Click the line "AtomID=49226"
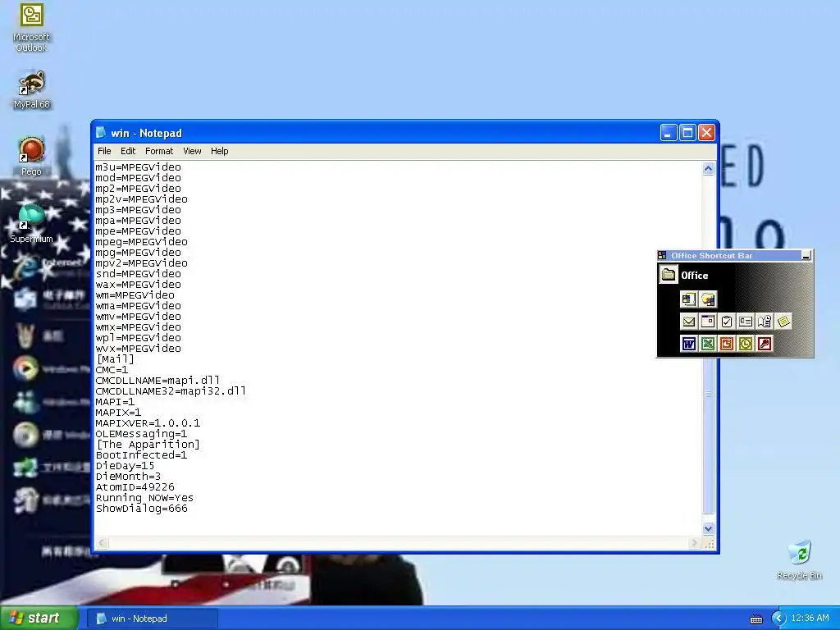The height and width of the screenshot is (630, 840). [135, 487]
